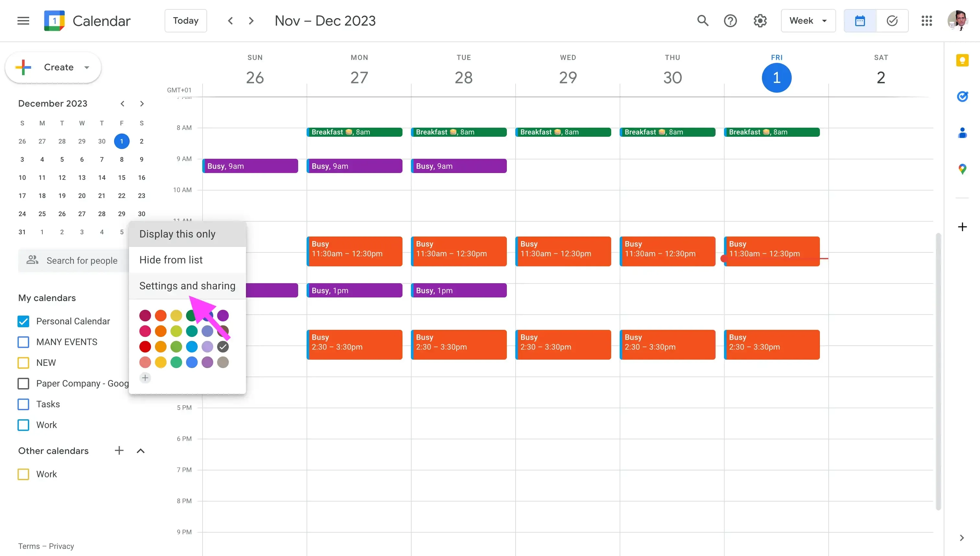Screen dimensions: 980x556
Task: Collapse the Other calendars section
Action: click(x=141, y=451)
